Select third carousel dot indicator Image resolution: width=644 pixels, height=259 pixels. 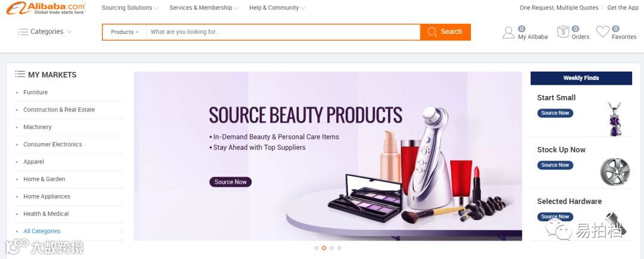click(332, 248)
